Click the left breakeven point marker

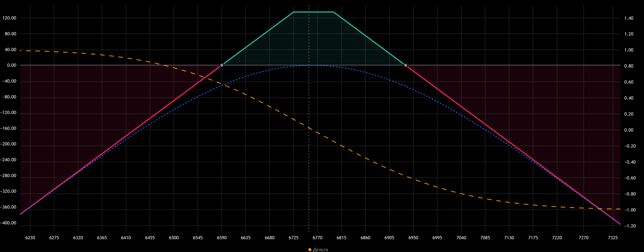(x=221, y=65)
